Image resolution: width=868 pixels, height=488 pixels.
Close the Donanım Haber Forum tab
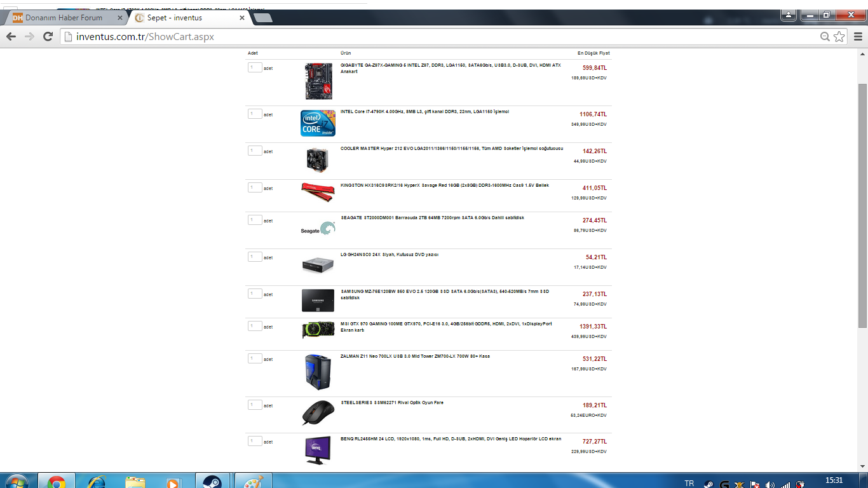[x=120, y=18]
